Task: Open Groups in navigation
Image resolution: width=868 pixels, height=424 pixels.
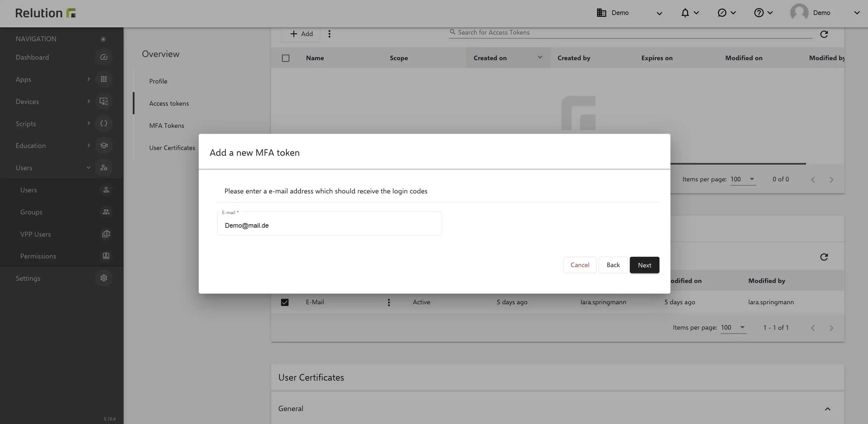Action: click(x=31, y=212)
